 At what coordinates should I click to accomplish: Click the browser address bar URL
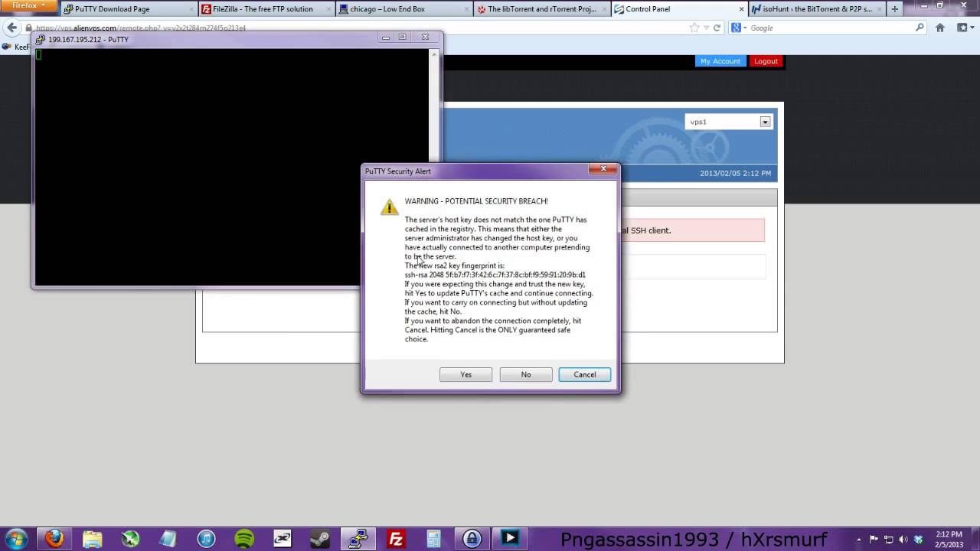141,28
